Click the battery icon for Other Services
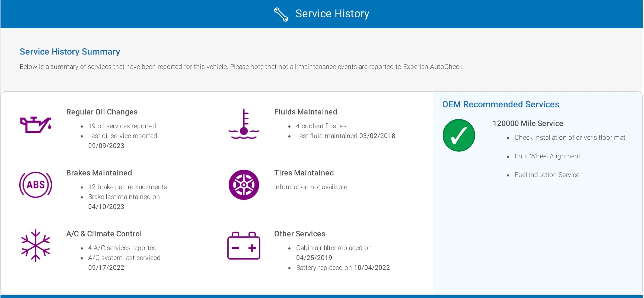 pos(244,246)
